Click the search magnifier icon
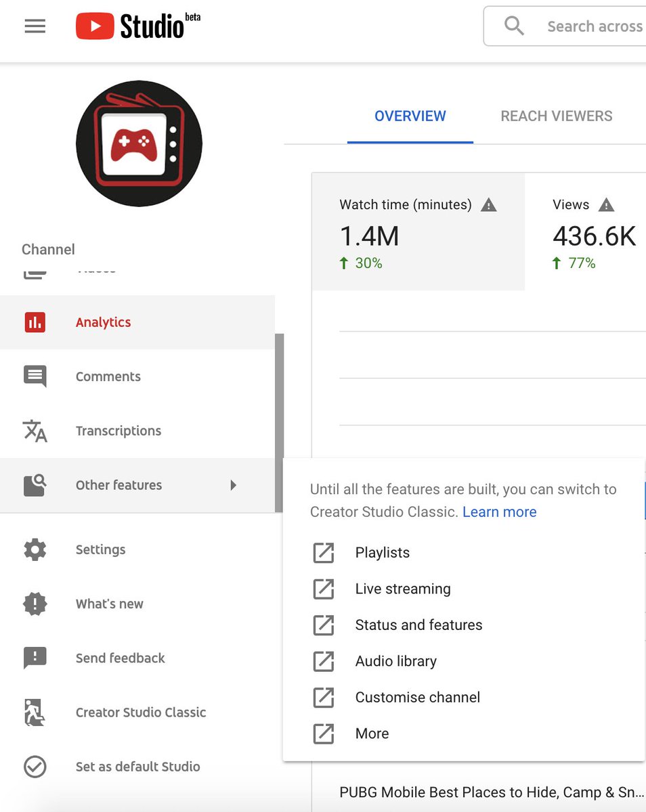The height and width of the screenshot is (812, 646). click(514, 26)
